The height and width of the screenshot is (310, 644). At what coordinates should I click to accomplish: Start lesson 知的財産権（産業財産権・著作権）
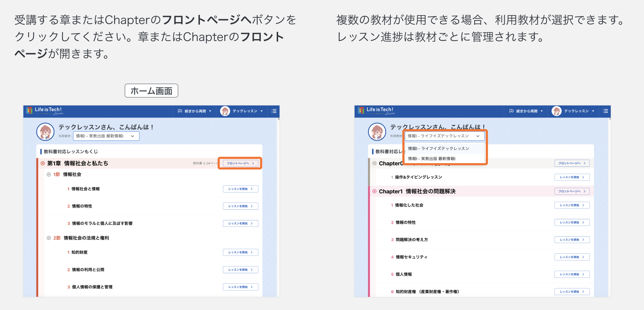pyautogui.click(x=572, y=292)
